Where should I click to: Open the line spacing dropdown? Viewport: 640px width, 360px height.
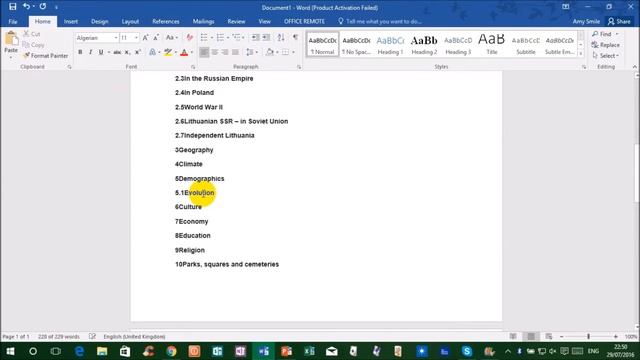click(252, 52)
